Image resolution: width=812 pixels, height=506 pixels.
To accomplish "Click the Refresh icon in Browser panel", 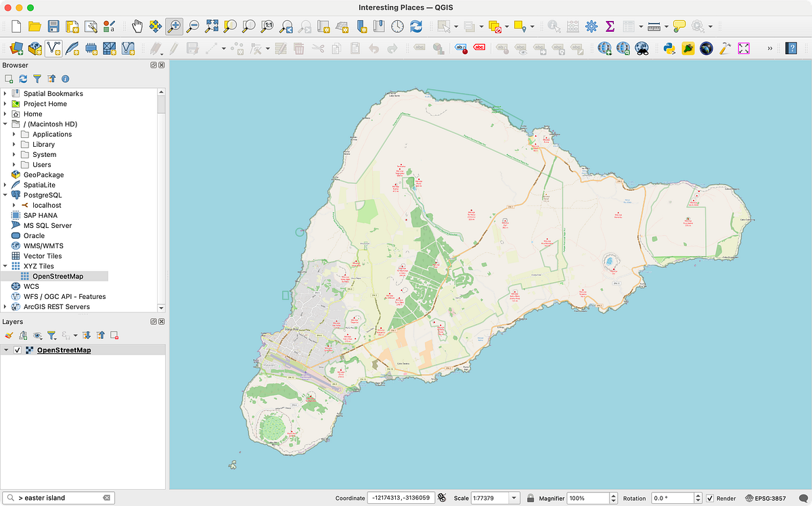I will [x=22, y=78].
